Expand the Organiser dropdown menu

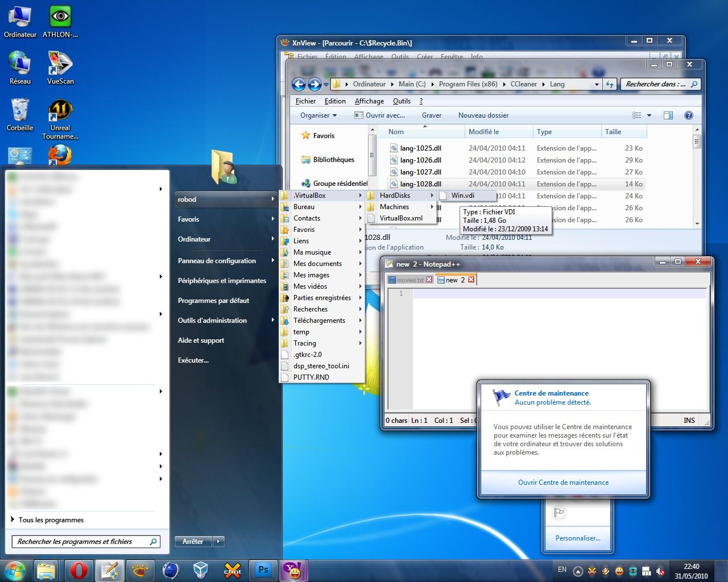(318, 115)
